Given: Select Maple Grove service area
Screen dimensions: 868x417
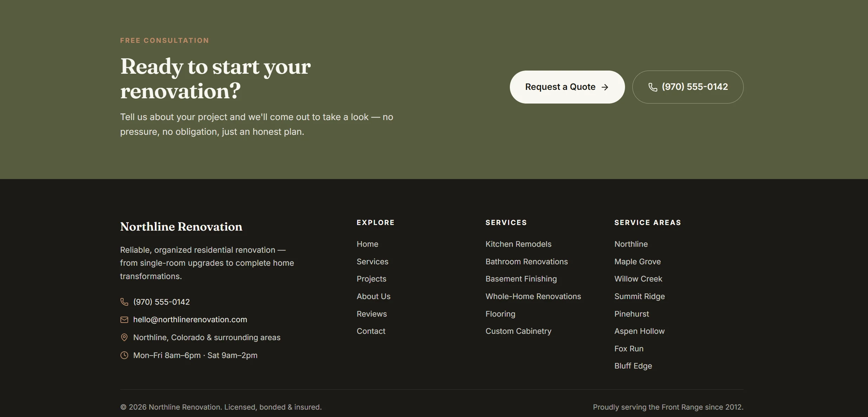Looking at the screenshot, I should tap(637, 262).
